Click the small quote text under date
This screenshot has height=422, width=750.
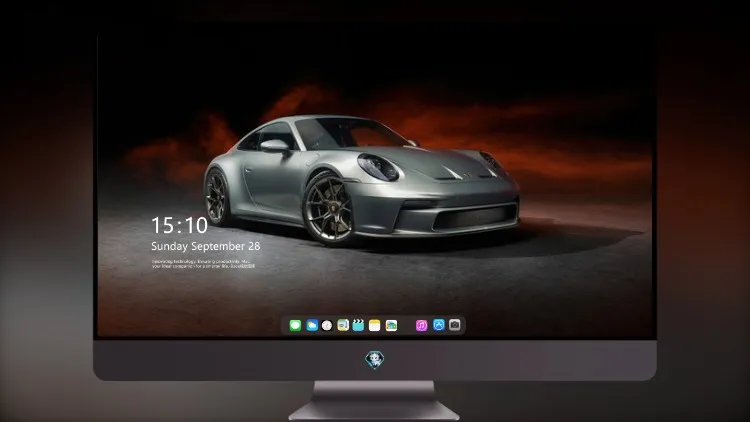pos(203,264)
